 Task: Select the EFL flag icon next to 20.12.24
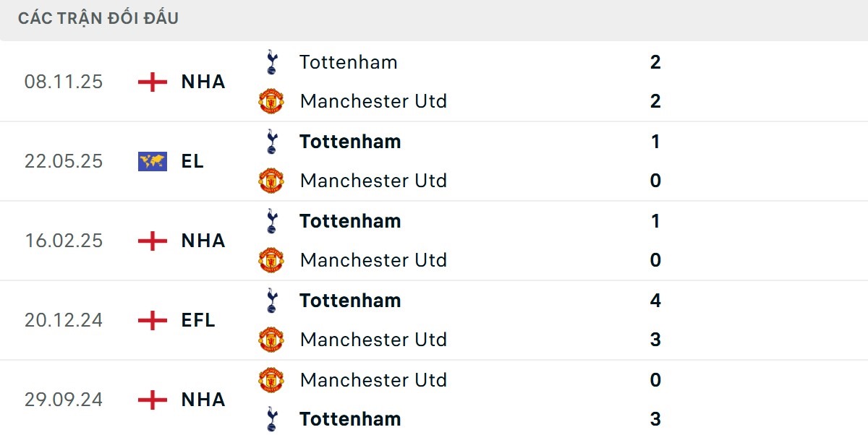[x=153, y=320]
